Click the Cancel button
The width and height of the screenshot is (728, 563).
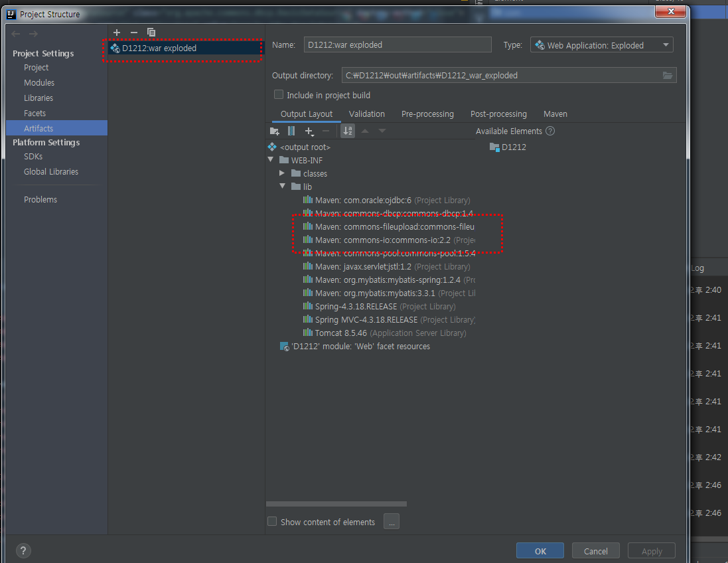[x=596, y=551]
